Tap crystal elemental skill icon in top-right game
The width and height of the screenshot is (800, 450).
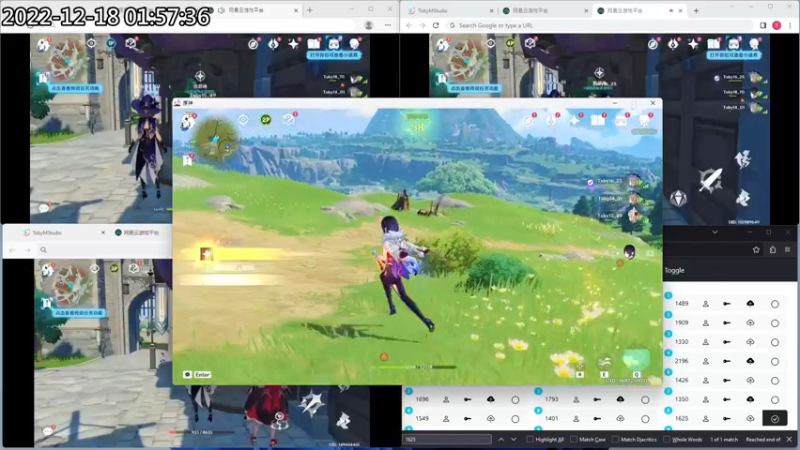pos(678,198)
